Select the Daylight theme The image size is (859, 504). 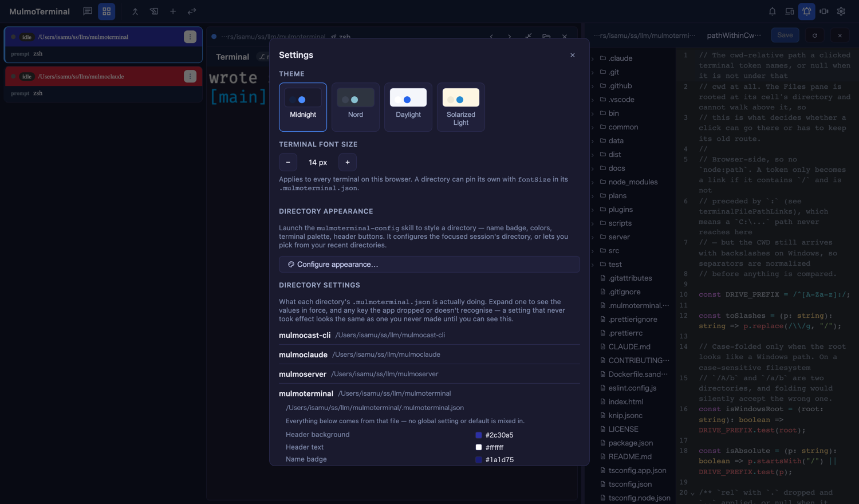(x=408, y=107)
